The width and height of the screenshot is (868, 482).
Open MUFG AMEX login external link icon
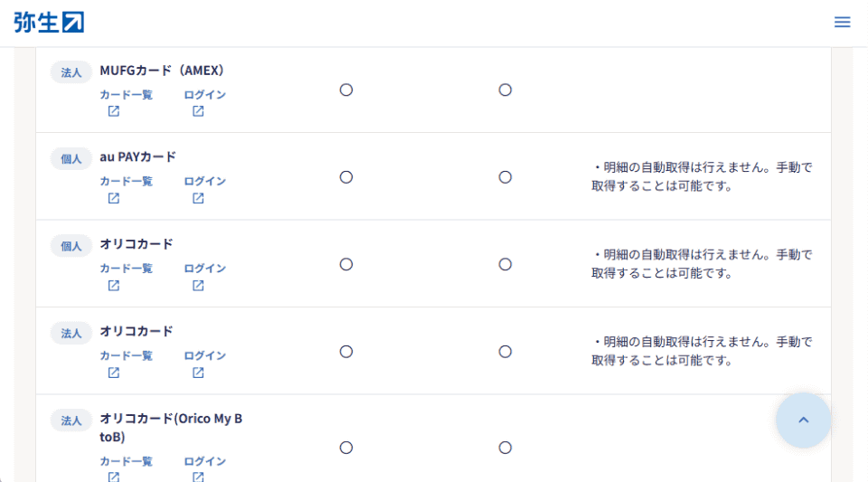click(x=198, y=111)
